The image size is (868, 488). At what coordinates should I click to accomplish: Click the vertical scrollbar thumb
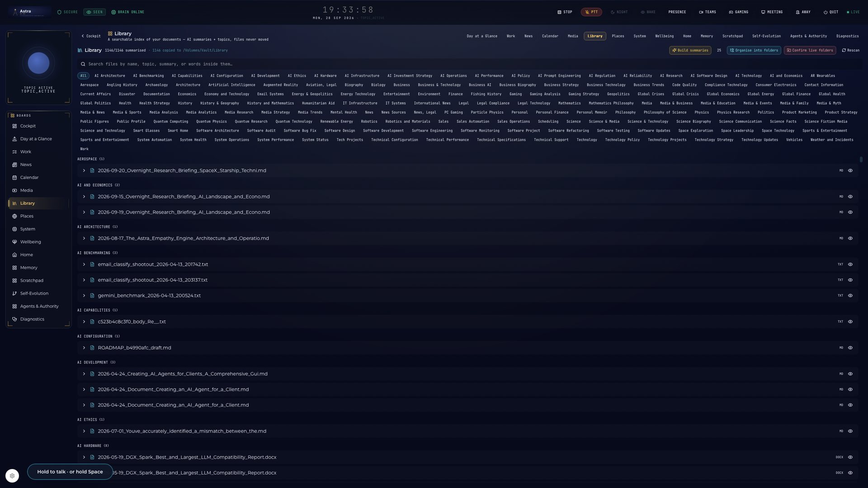tap(861, 160)
